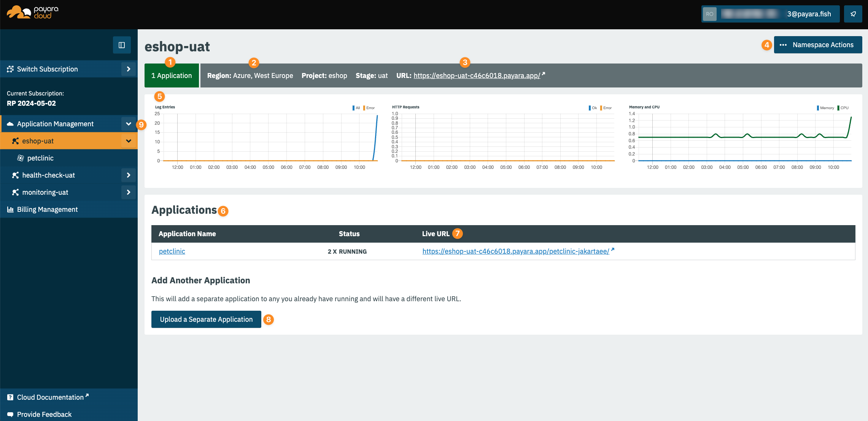Collapse the Application Management section chevron

click(129, 124)
